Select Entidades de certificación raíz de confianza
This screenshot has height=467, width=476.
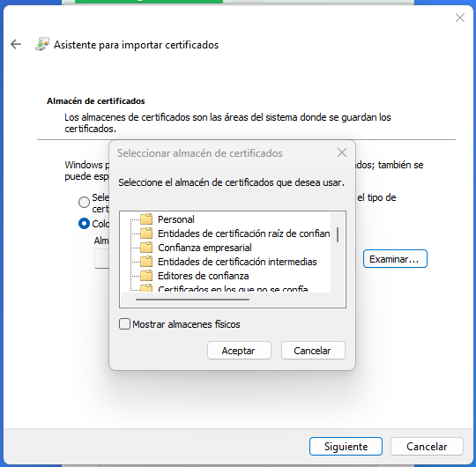tap(244, 233)
